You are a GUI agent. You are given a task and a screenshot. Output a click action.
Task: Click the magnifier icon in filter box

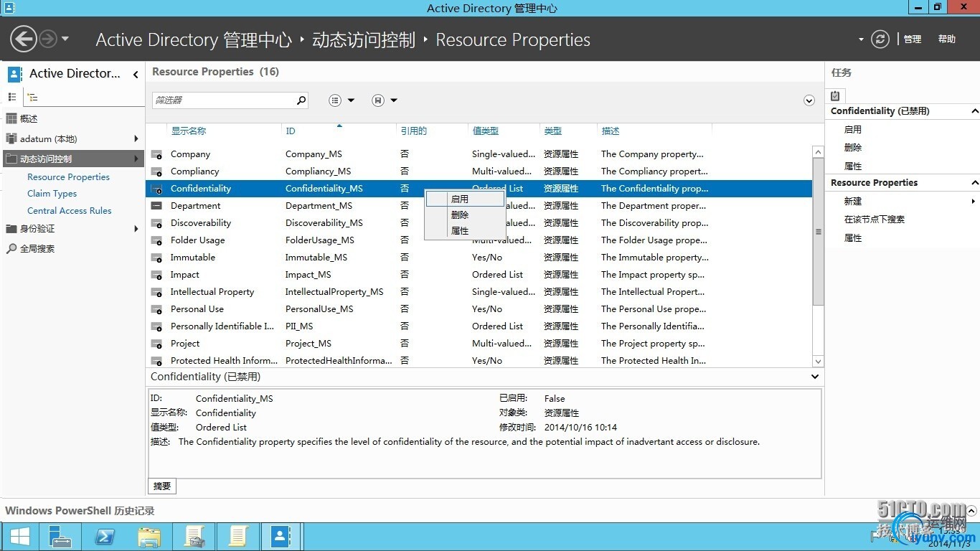click(301, 100)
